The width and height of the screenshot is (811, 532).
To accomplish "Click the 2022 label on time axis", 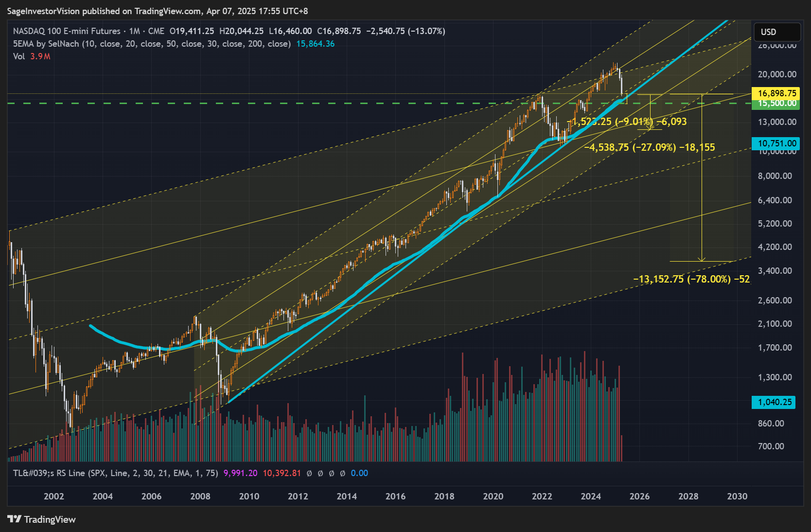I will click(542, 497).
